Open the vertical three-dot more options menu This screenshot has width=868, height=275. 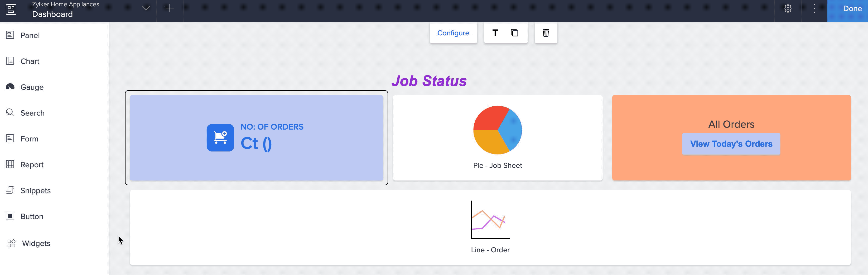(x=814, y=9)
